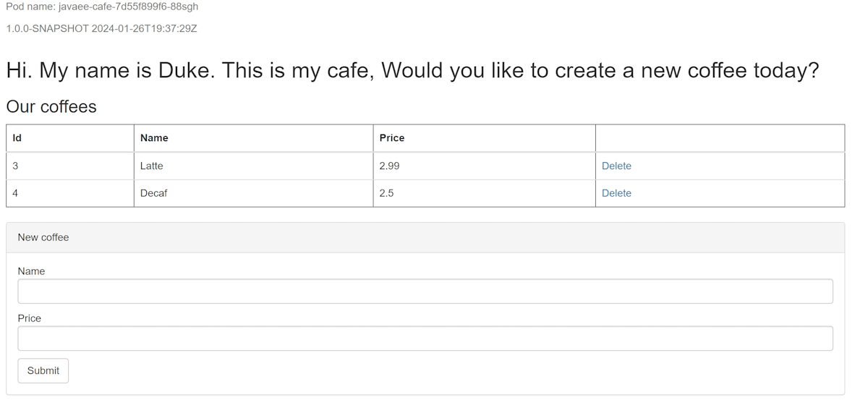
Task: Click the 2.5 price cell
Action: coord(386,193)
